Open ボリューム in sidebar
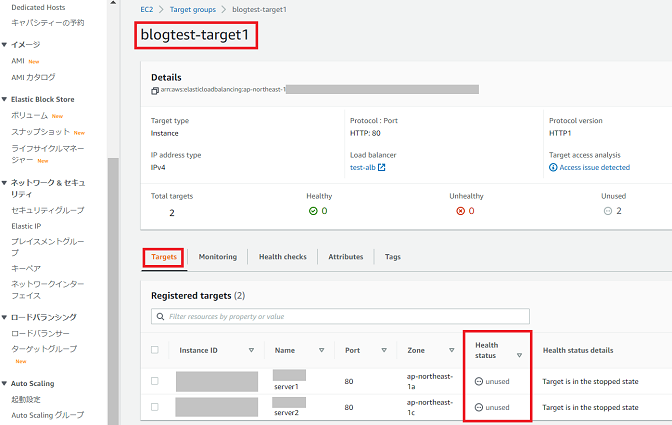This screenshot has width=672, height=425. pos(30,115)
